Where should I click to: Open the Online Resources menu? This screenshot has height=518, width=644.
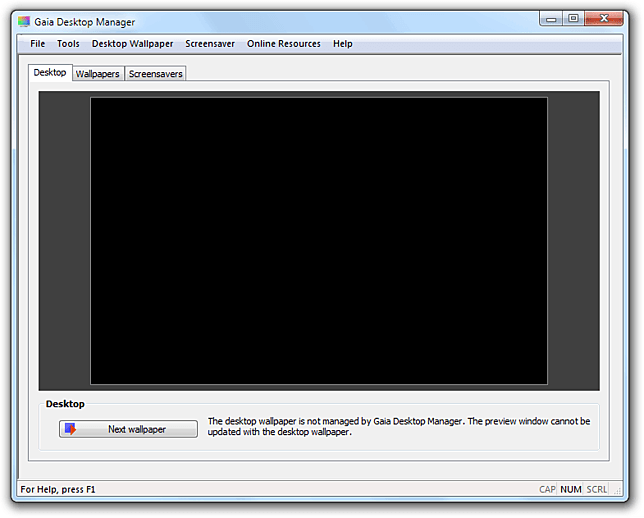pyautogui.click(x=284, y=44)
